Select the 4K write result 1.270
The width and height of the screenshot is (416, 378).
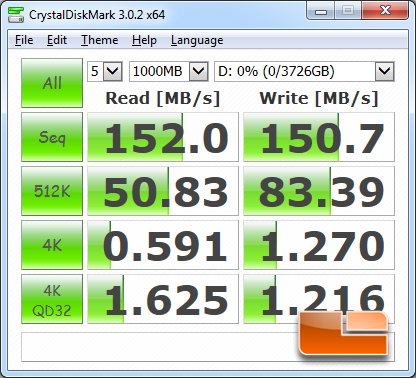319,245
